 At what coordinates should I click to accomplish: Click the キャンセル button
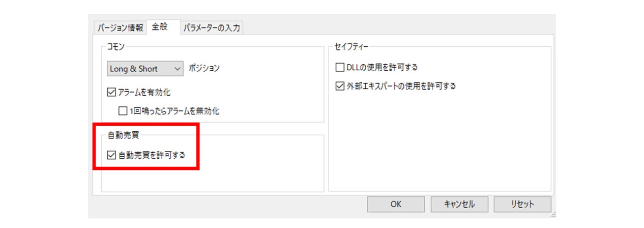click(459, 204)
